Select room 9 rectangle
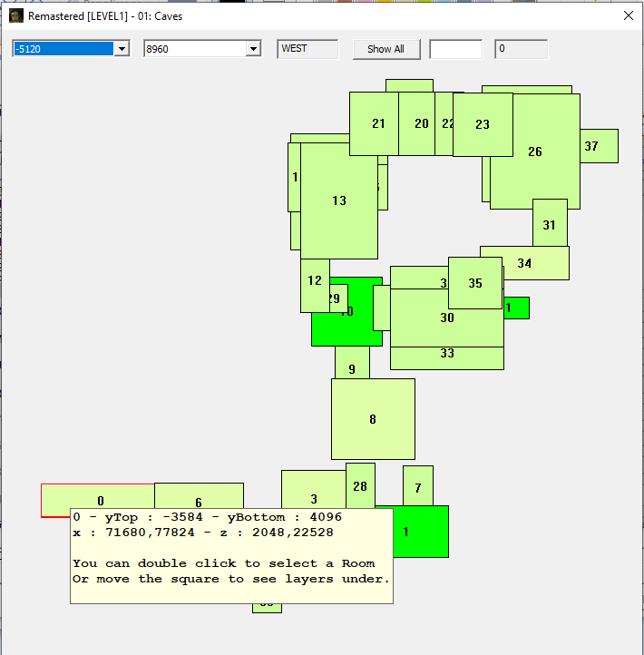Image resolution: width=644 pixels, height=655 pixels. tap(352, 363)
